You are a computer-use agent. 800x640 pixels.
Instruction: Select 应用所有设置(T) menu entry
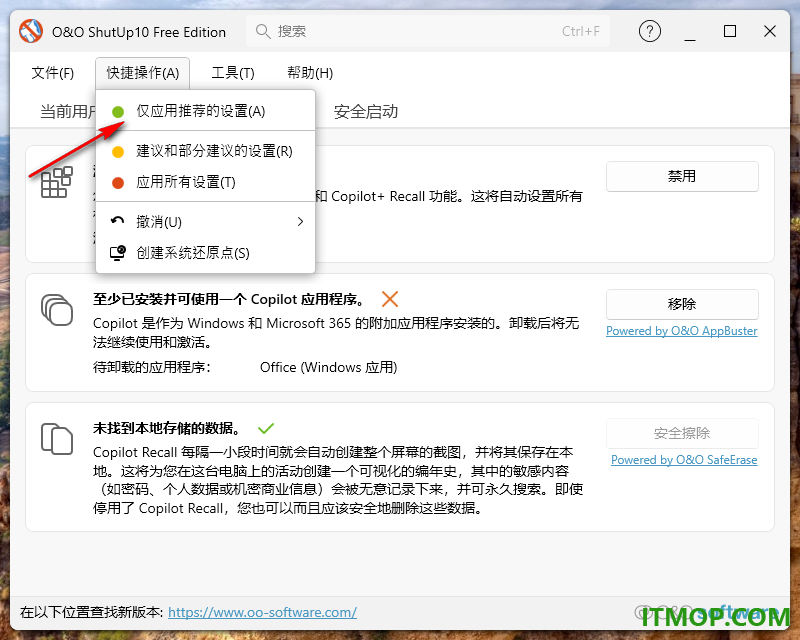pos(205,183)
